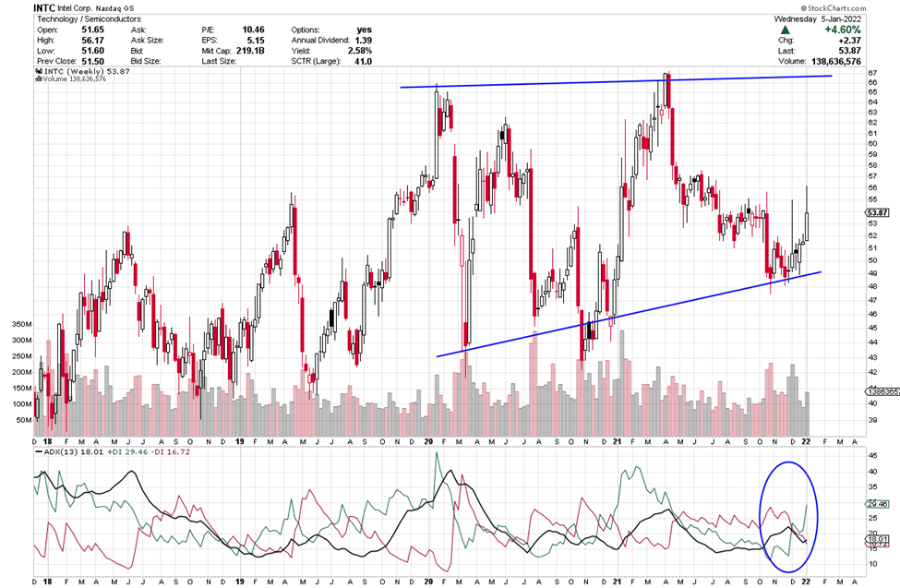
Task: Click the 67 label on the price axis
Action: (x=872, y=73)
